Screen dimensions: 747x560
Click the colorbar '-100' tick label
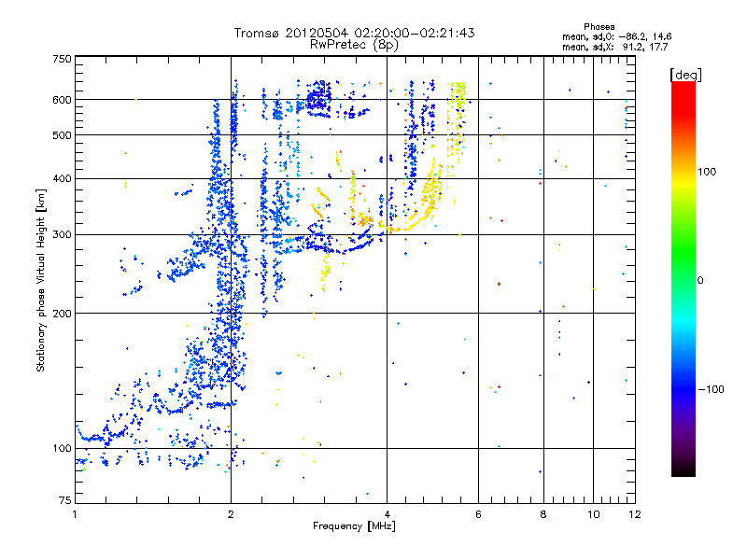tap(711, 389)
